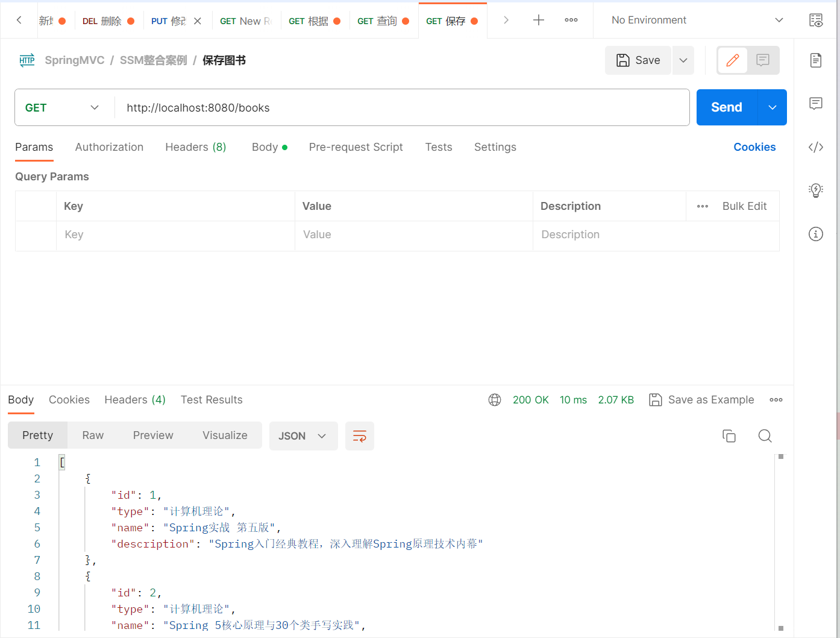Screen dimensions: 840x638
Task: Open response Cookies tab
Action: pos(69,400)
